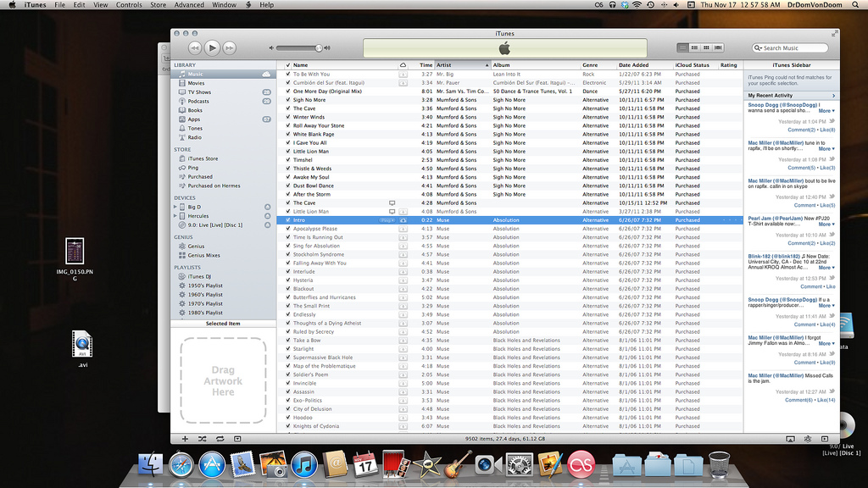Click the Play button in iTunes
Viewport: 868px width, 488px height.
[212, 48]
